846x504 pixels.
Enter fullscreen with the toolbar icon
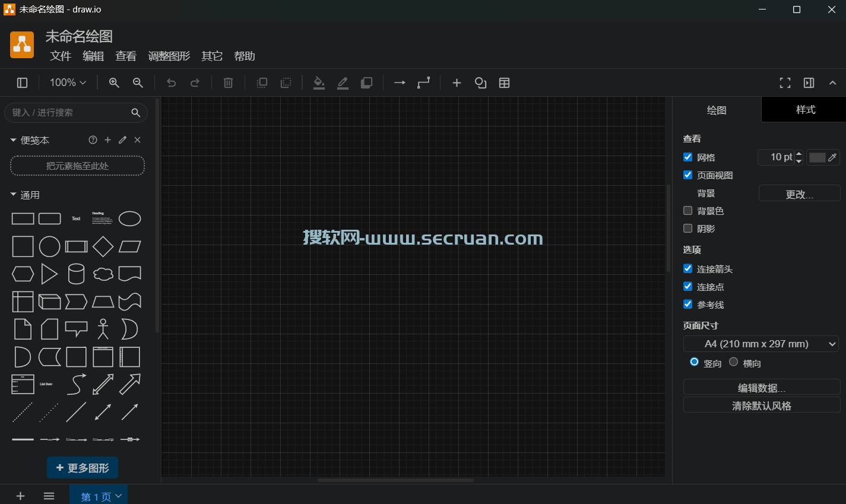pos(785,83)
